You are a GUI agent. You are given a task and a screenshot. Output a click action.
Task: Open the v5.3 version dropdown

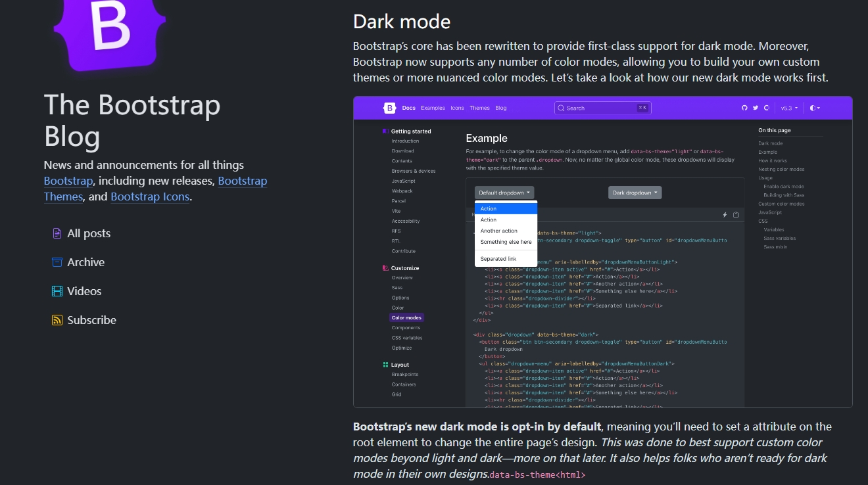click(x=789, y=108)
